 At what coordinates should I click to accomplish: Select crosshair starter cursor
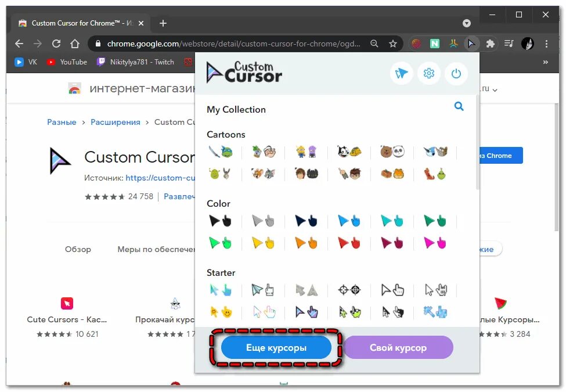pyautogui.click(x=349, y=290)
